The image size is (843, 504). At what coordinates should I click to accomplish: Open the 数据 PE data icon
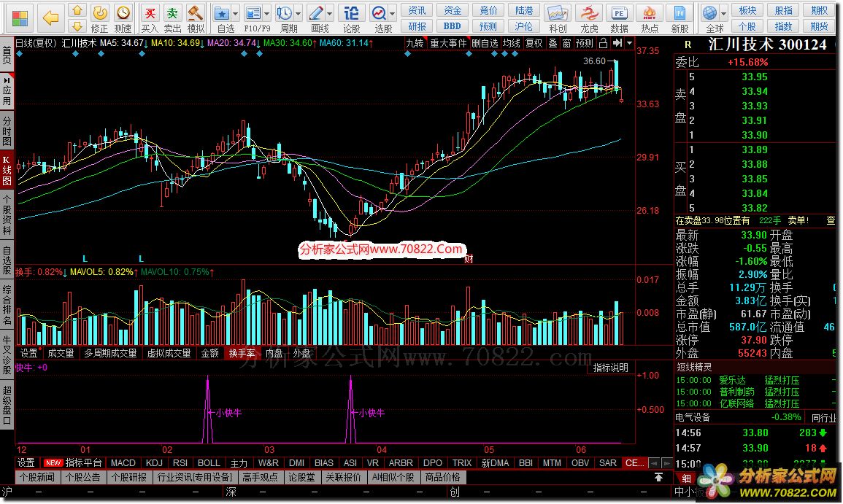(x=620, y=19)
